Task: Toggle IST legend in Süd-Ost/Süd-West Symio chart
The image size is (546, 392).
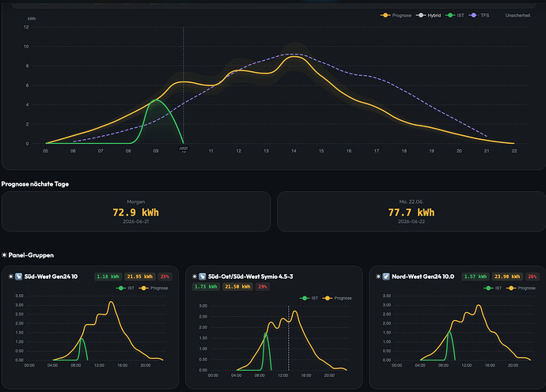Action: [309, 298]
